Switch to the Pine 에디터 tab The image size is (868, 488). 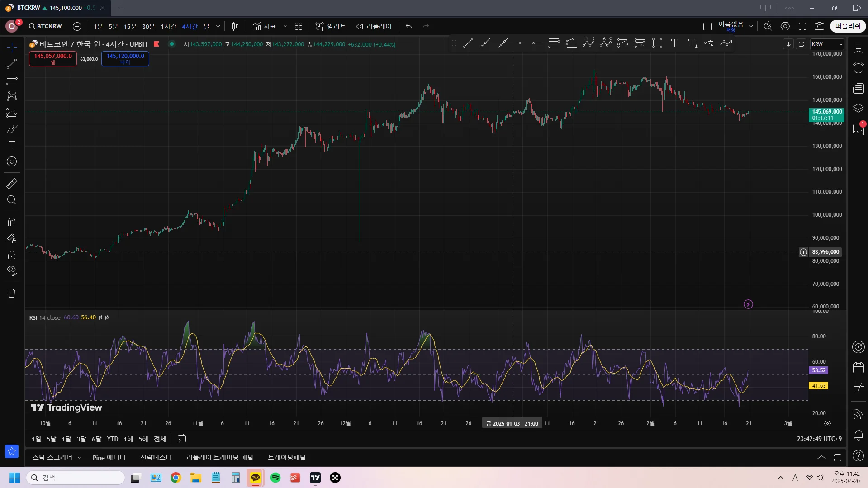109,458
